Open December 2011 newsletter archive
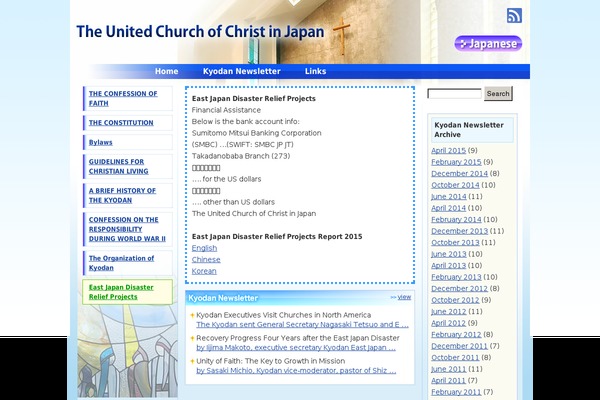This screenshot has height=400, width=600. click(x=460, y=346)
